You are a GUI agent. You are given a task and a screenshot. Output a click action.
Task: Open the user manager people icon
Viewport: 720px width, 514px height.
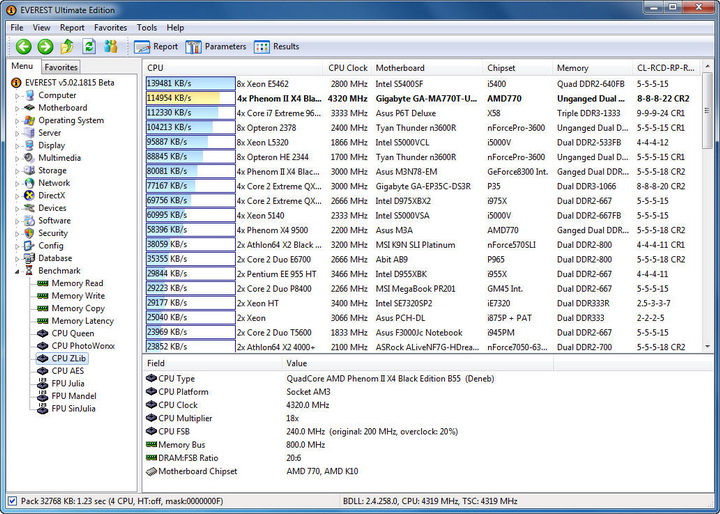coord(111,46)
